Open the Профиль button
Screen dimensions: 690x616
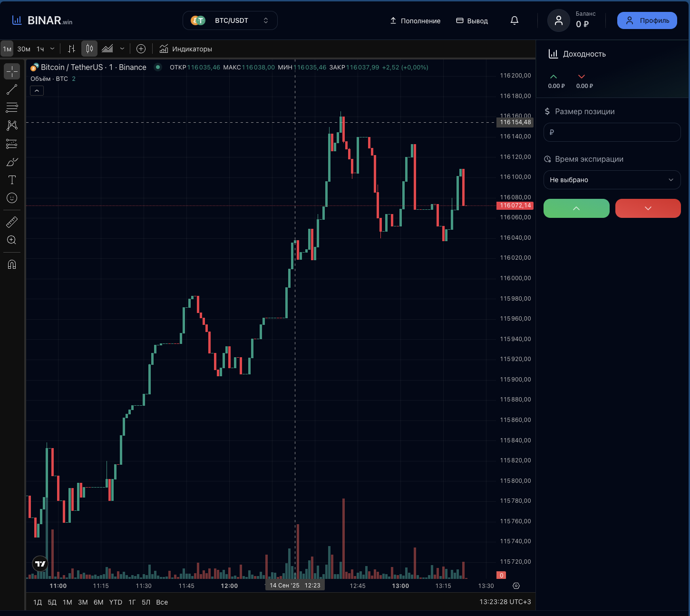(x=647, y=20)
